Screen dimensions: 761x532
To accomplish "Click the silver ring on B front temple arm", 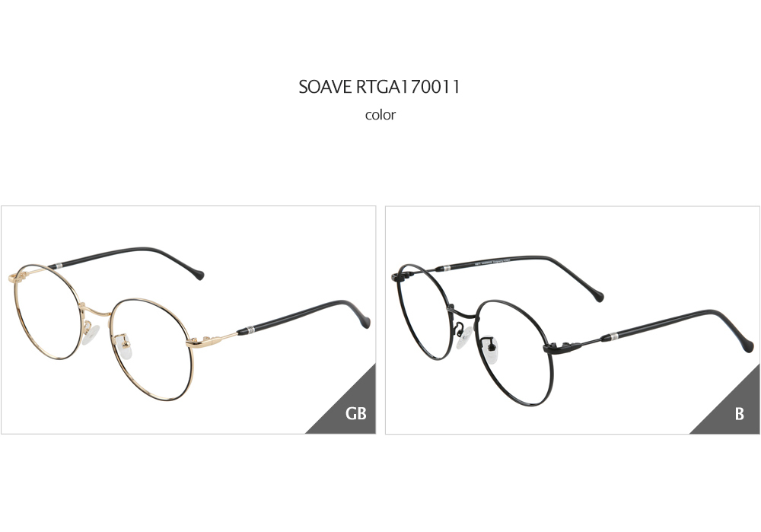I will click(614, 336).
